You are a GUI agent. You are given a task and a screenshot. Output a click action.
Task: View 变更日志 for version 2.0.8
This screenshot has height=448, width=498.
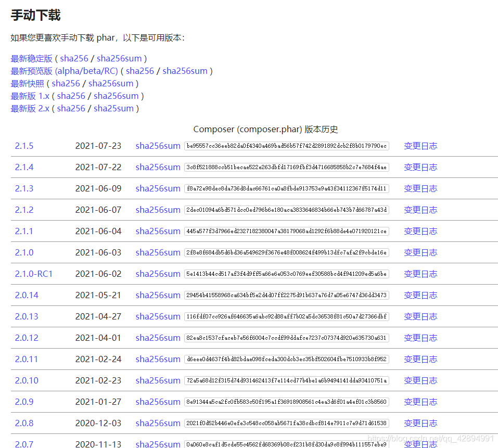420,423
